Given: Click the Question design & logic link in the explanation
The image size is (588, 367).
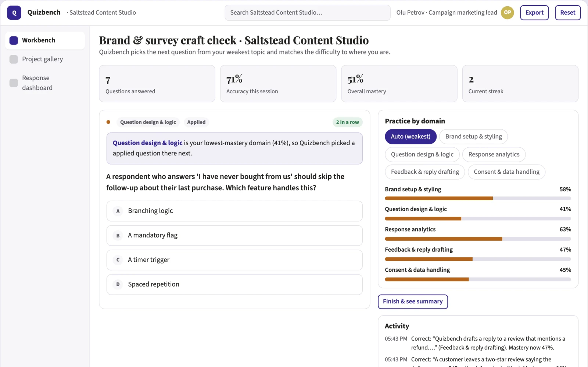Looking at the screenshot, I should pyautogui.click(x=147, y=143).
